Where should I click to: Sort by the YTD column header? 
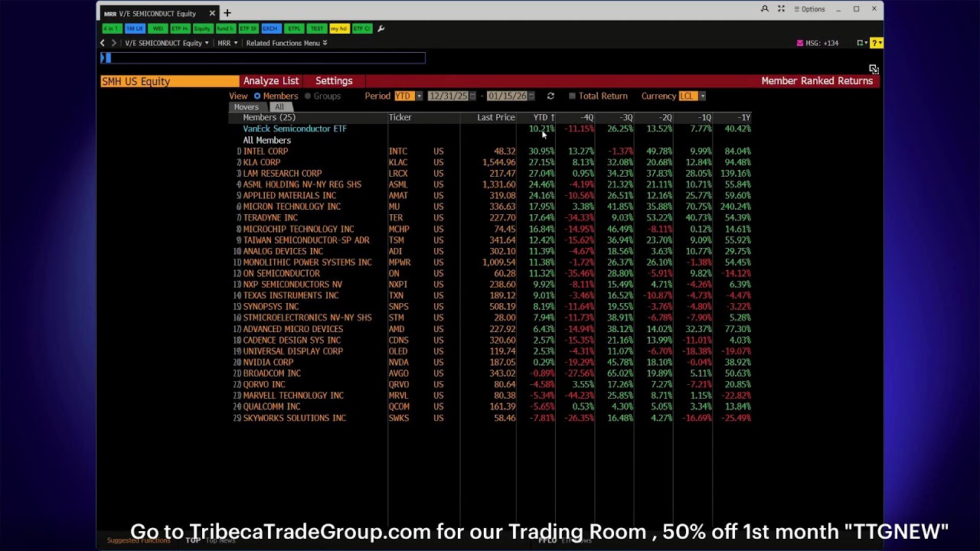pos(536,117)
